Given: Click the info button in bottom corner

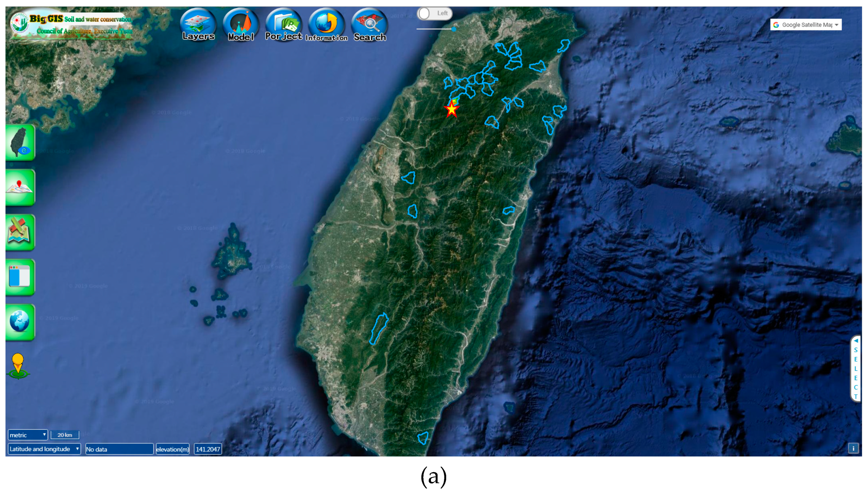Looking at the screenshot, I should pyautogui.click(x=853, y=448).
